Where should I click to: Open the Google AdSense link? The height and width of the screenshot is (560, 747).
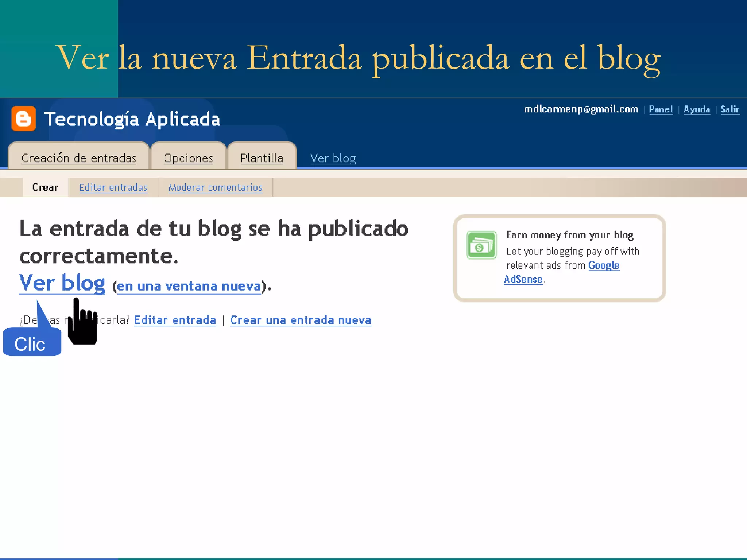click(562, 272)
